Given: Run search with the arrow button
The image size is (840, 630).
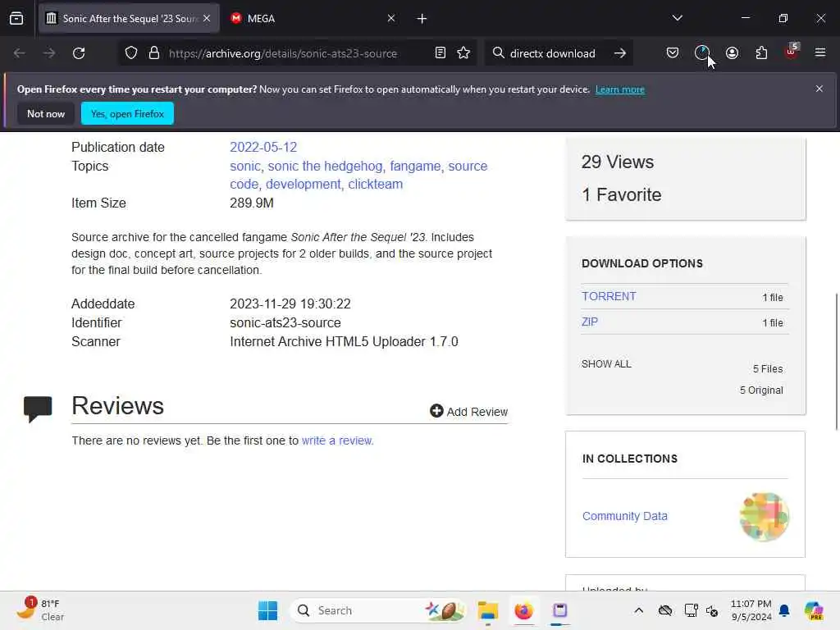Looking at the screenshot, I should pos(620,53).
